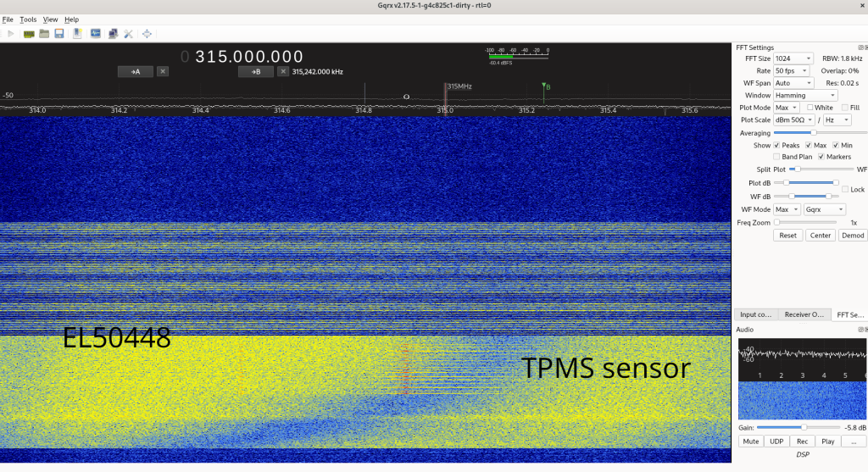Open Hz plot scale unit dropdown
Screen dimensions: 868x472
pyautogui.click(x=837, y=119)
